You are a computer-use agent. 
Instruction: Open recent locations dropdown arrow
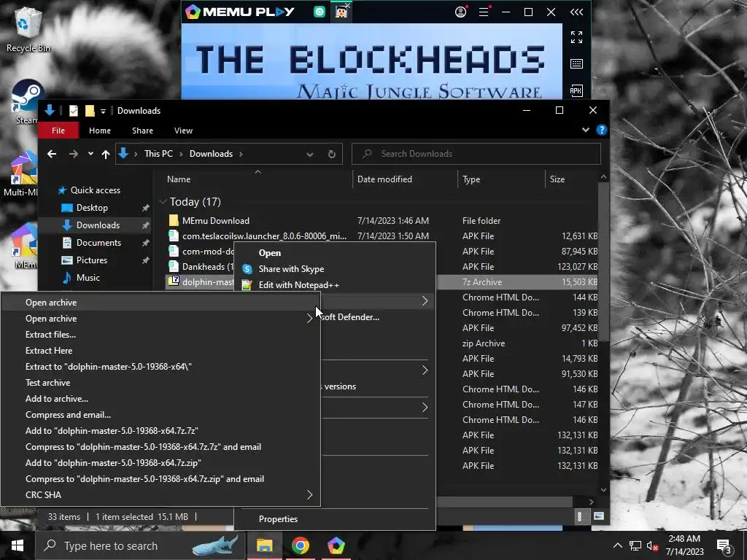pyautogui.click(x=90, y=154)
